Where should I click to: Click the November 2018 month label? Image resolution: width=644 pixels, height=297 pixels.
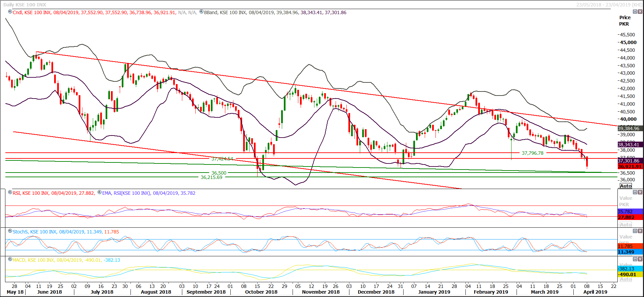[321, 292]
